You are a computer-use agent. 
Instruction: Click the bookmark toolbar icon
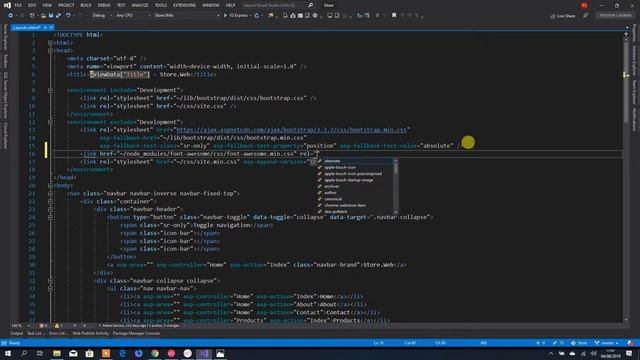[394, 16]
